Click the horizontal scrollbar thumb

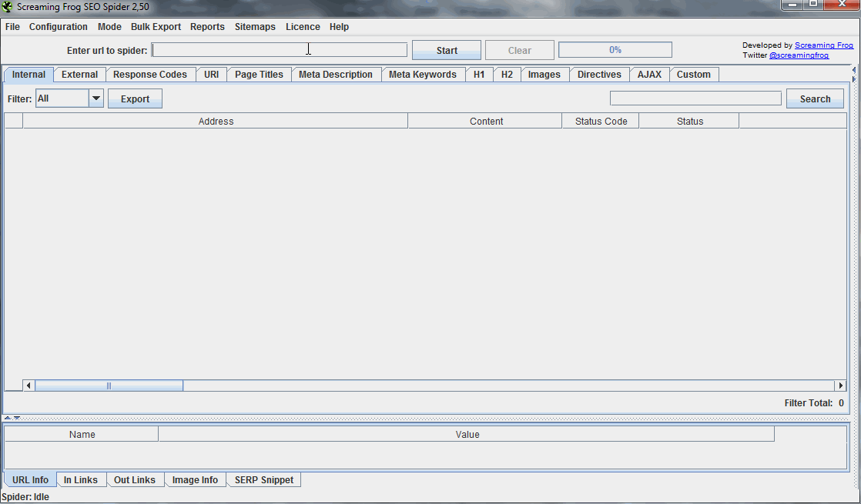pyautogui.click(x=109, y=386)
